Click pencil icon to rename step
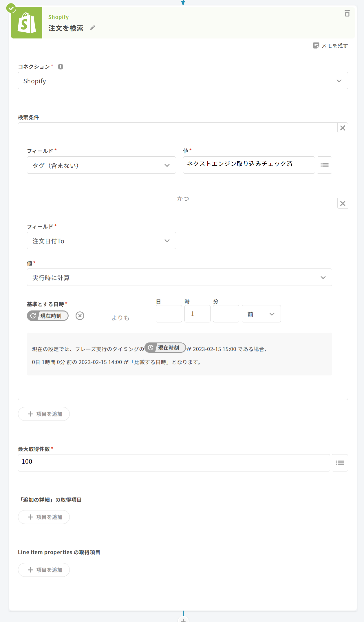364x622 pixels. point(92,28)
